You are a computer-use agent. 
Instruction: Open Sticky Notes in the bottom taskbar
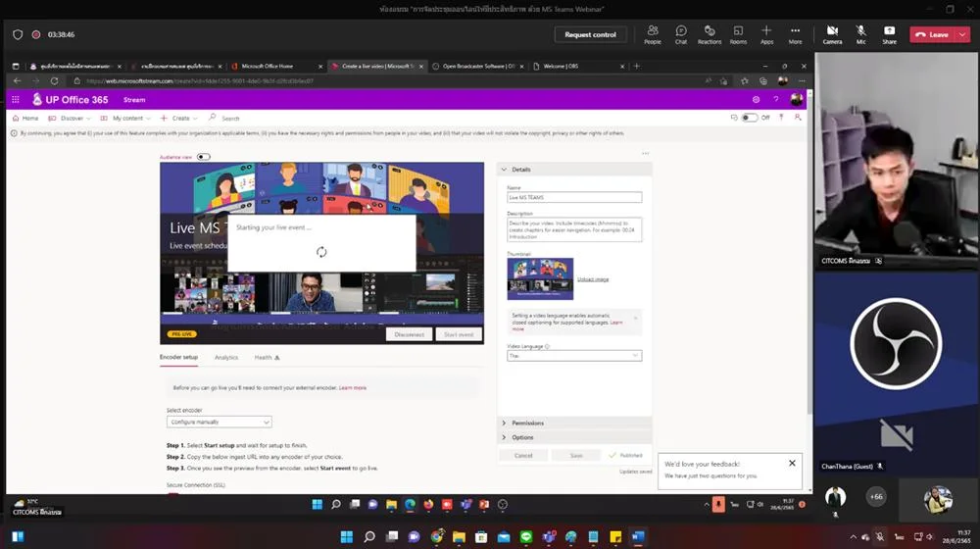pyautogui.click(x=615, y=536)
